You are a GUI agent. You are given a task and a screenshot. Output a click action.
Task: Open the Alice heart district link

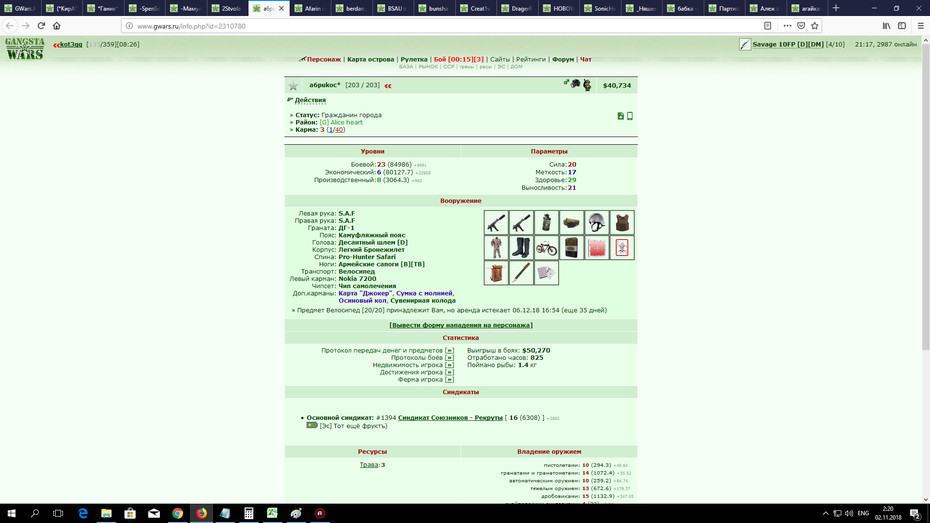[x=341, y=122]
